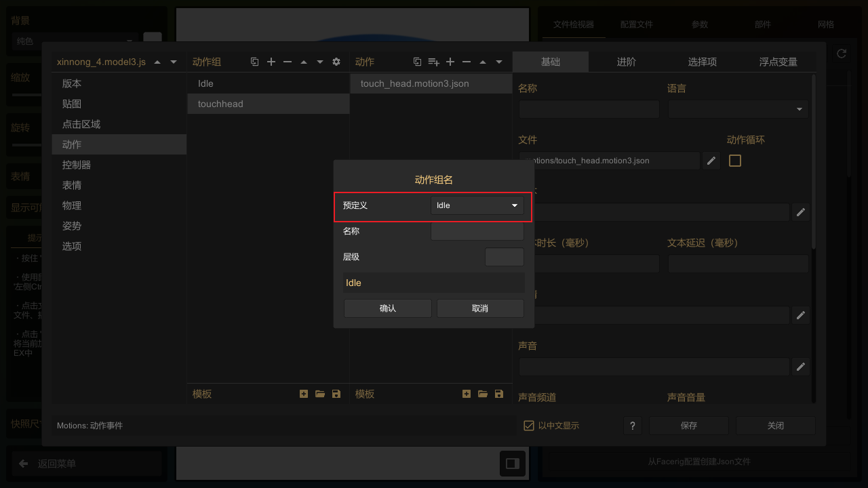
Task: Click batch-add motions list icon
Action: point(434,62)
